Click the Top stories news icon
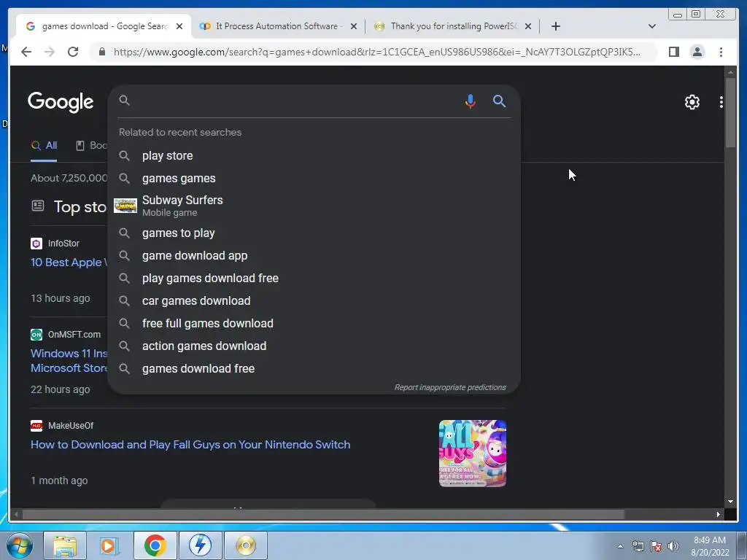This screenshot has width=747, height=560. (38, 206)
